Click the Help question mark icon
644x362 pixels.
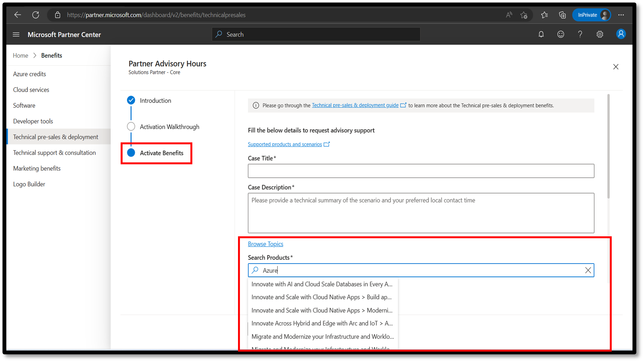click(580, 35)
